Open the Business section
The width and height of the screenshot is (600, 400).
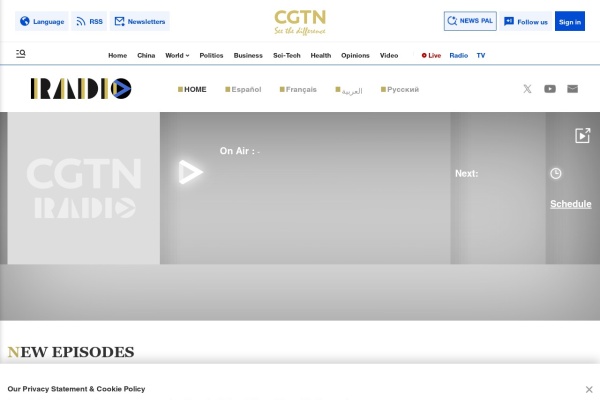(x=248, y=56)
